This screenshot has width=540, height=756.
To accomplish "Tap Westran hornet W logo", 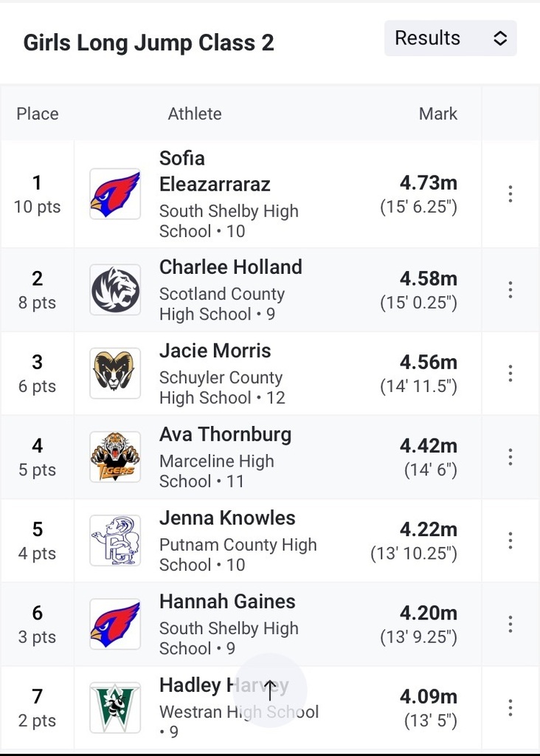I will click(115, 708).
